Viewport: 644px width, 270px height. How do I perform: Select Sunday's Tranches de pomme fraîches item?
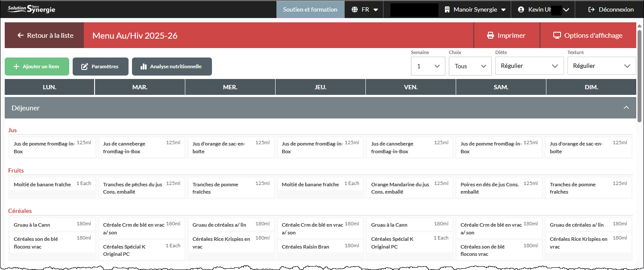tap(589, 188)
